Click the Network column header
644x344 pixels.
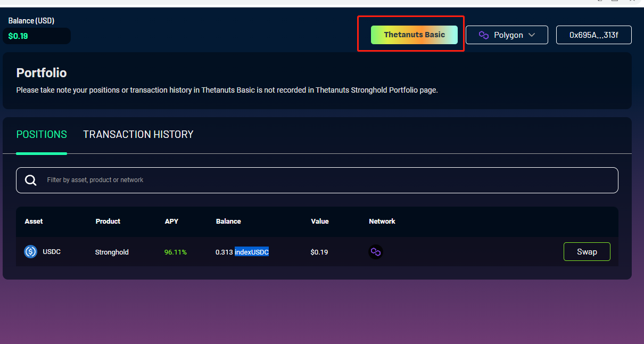(x=382, y=221)
